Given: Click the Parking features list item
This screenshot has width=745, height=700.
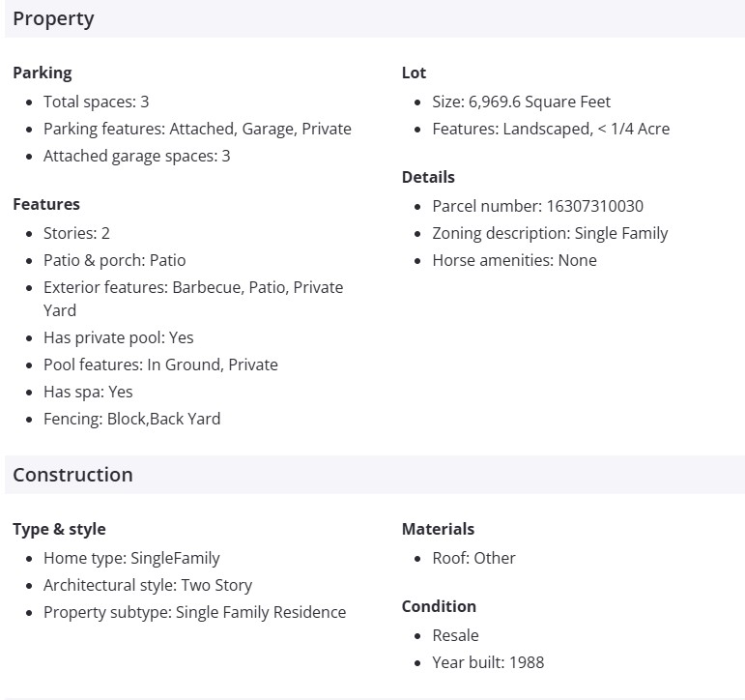Looking at the screenshot, I should click(197, 129).
